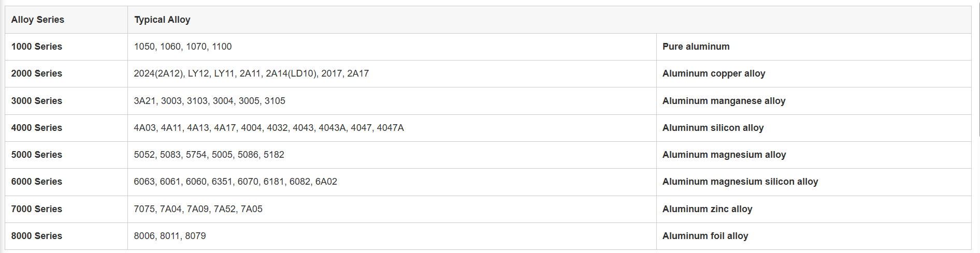Screen dimensions: 980x253
Task: Click the cell listing 1050, 1060, 1070, 1100
Action: pos(392,47)
